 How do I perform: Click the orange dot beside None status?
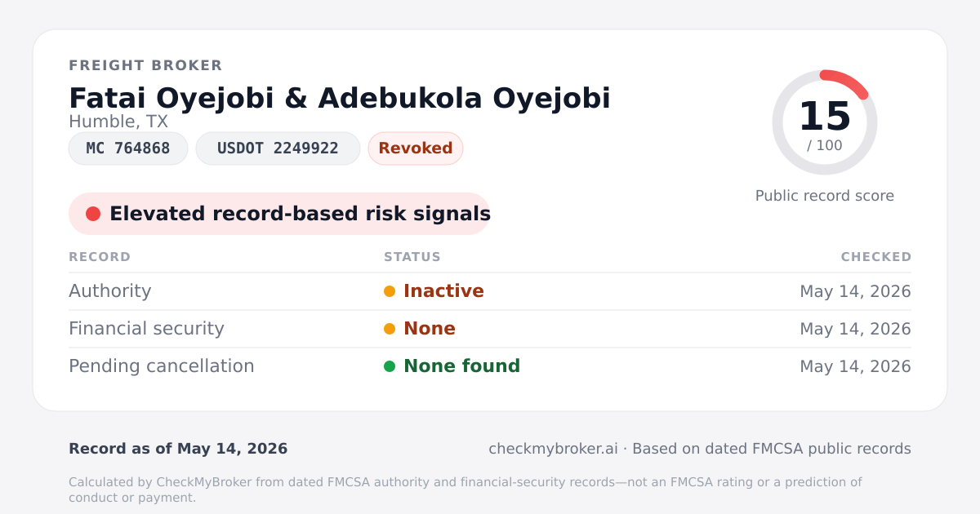click(390, 329)
